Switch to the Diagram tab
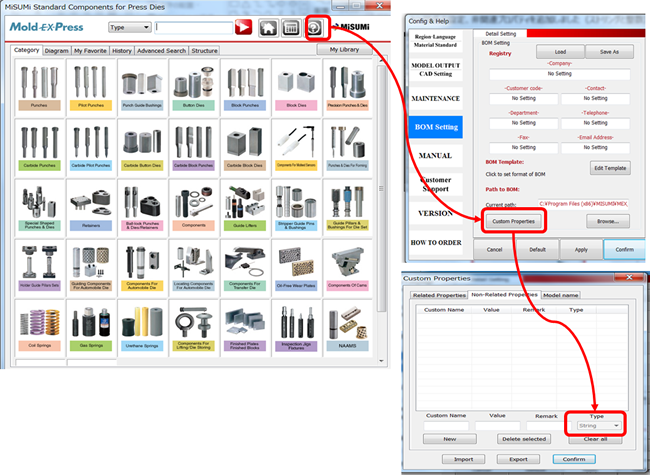Viewport: 650px width, 475px height. pos(56,51)
